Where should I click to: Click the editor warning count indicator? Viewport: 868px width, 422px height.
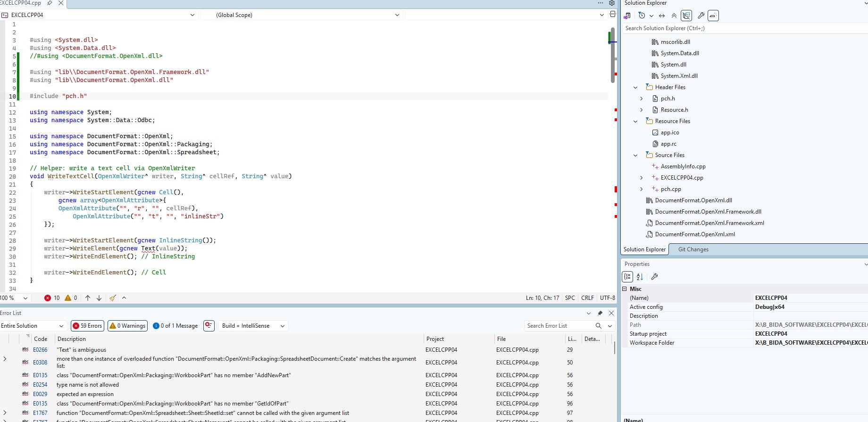tap(71, 298)
